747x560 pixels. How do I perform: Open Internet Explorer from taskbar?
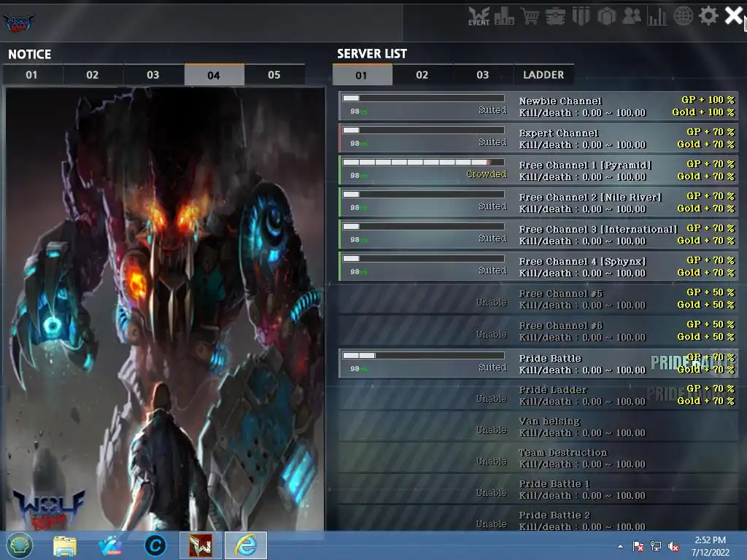pyautogui.click(x=246, y=545)
